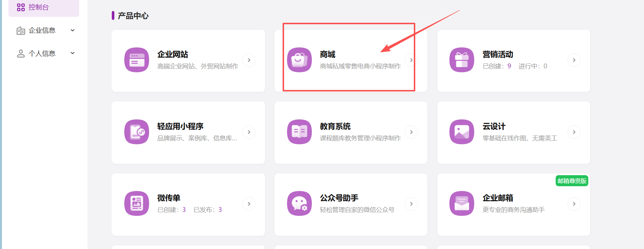644x249 pixels.
Task: Open 企业邮箱 via its arrow button
Action: point(574,204)
